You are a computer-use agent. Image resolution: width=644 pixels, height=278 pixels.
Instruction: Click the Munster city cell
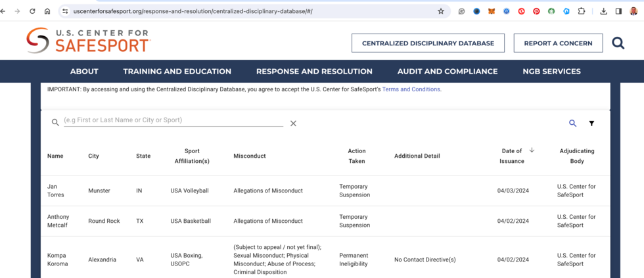point(99,191)
